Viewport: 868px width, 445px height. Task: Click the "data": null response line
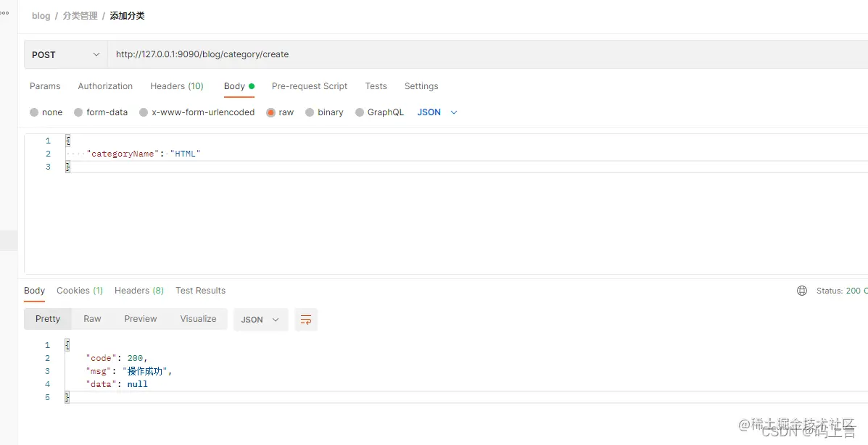tap(117, 384)
